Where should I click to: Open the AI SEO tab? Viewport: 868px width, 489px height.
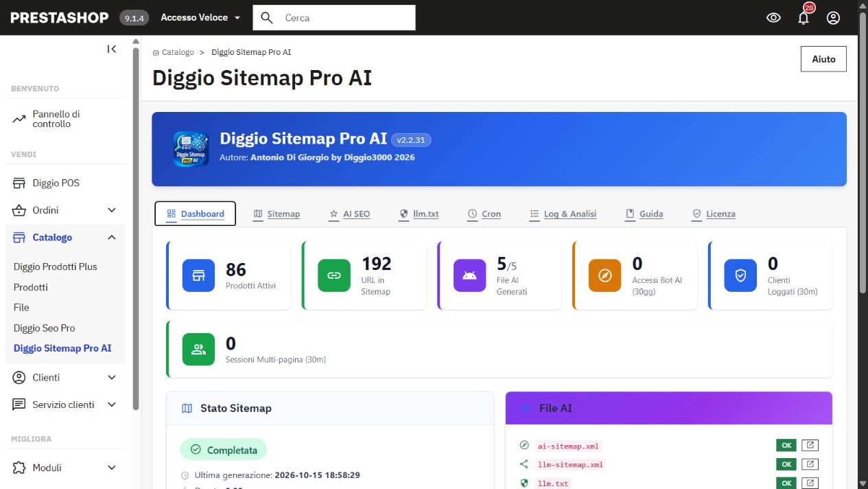pos(349,214)
